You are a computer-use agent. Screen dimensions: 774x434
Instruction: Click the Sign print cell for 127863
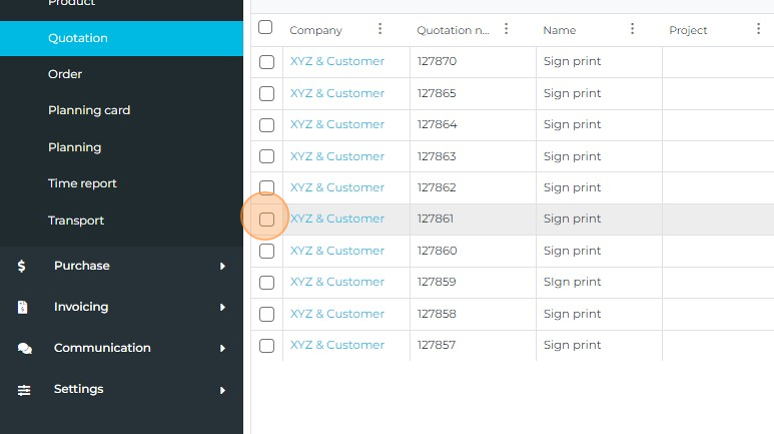572,156
